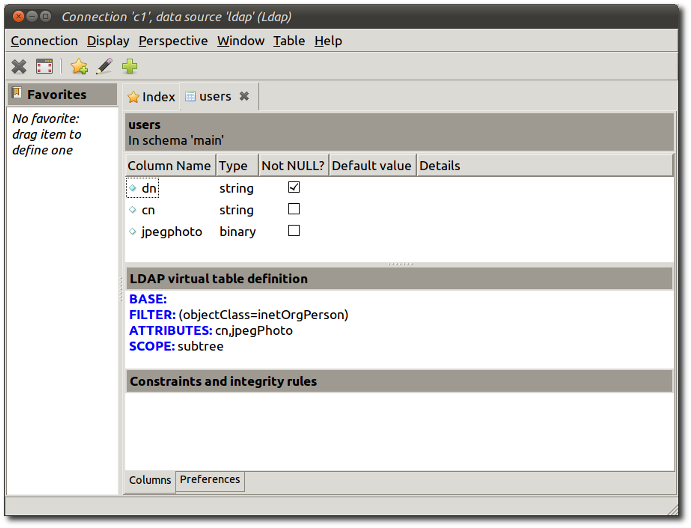The height and width of the screenshot is (528, 691).
Task: Open the Table menu
Action: click(x=289, y=41)
